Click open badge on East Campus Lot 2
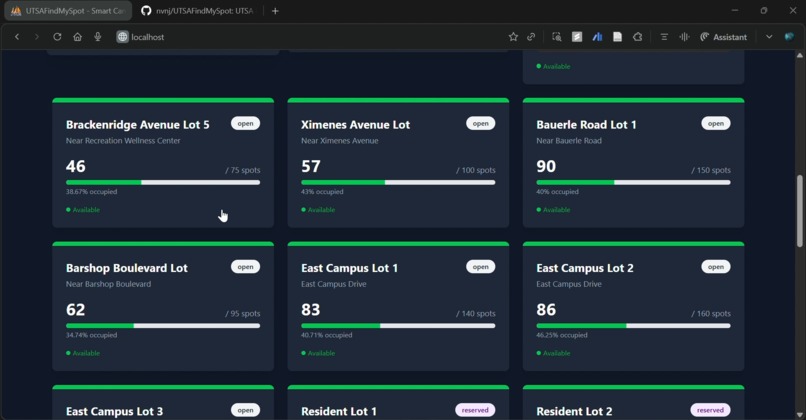This screenshot has height=420, width=806. pyautogui.click(x=716, y=267)
